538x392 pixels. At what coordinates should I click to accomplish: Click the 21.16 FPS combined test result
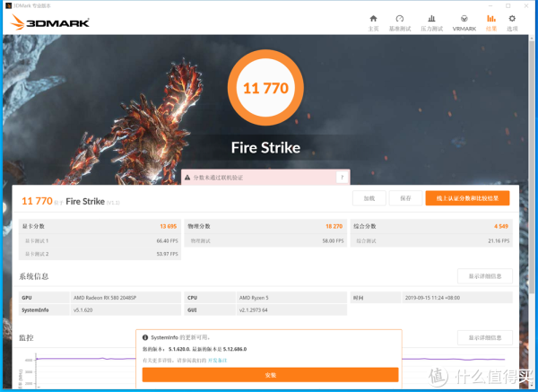(x=499, y=241)
